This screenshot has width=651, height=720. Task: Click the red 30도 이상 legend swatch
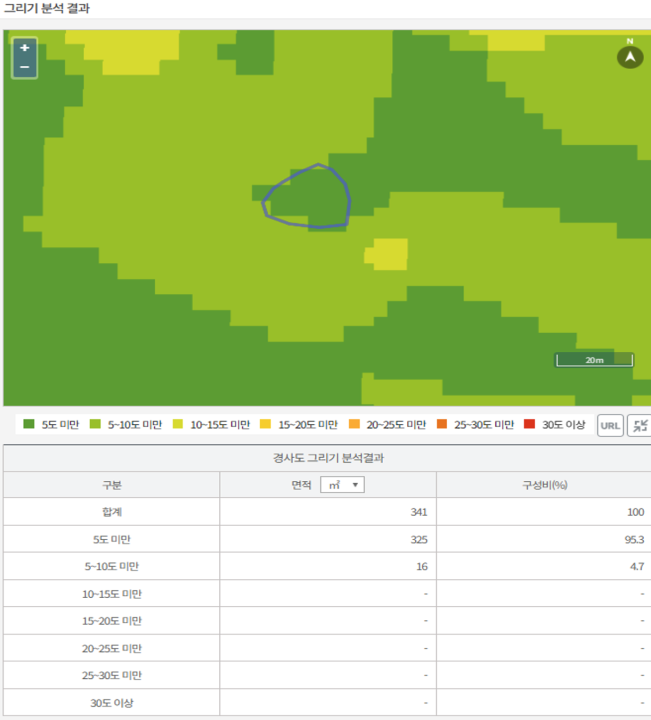[530, 425]
